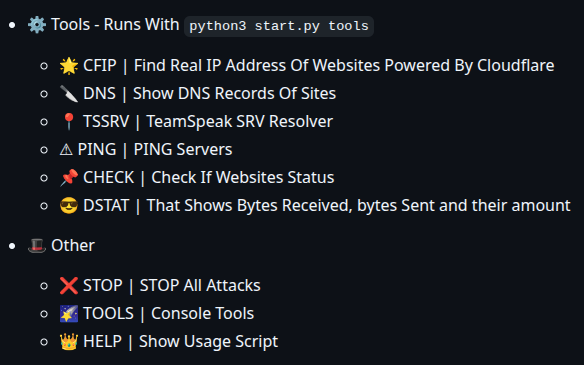
Task: Click the crown emoji before HELP
Action: click(69, 342)
